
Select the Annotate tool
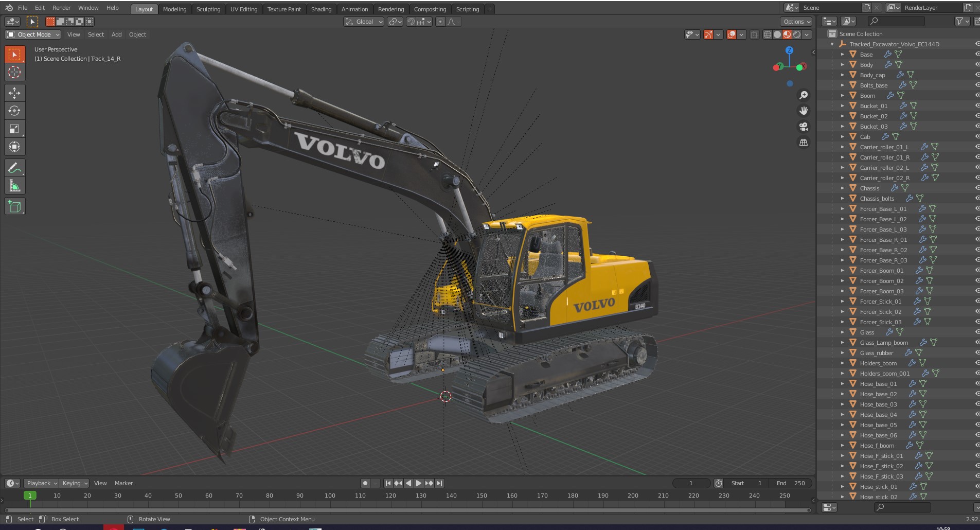click(14, 168)
